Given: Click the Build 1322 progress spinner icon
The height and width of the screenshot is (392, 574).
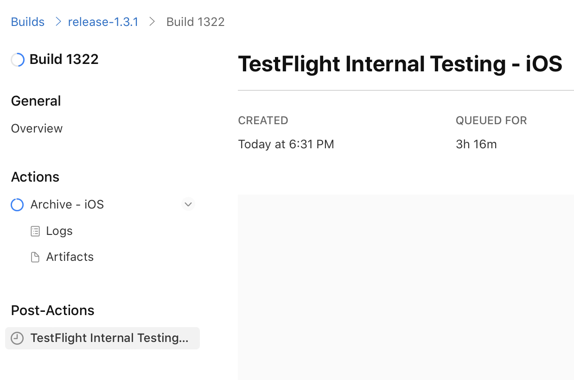Looking at the screenshot, I should [18, 60].
